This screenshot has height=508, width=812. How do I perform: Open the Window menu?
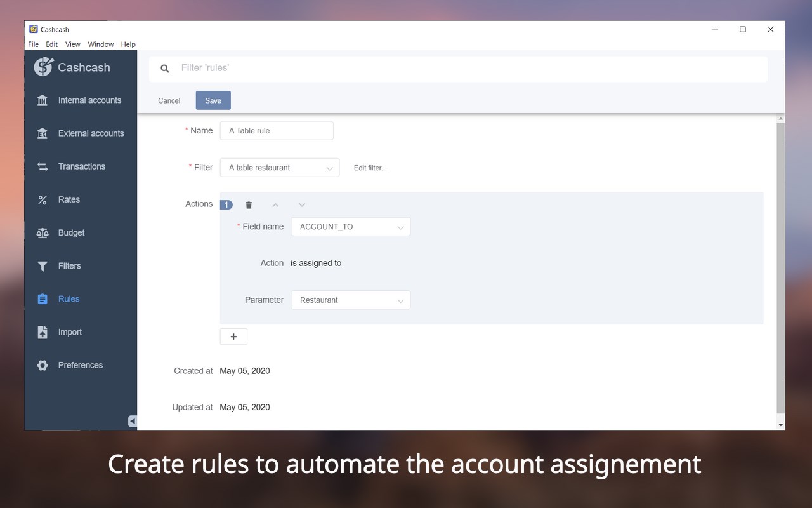(101, 44)
